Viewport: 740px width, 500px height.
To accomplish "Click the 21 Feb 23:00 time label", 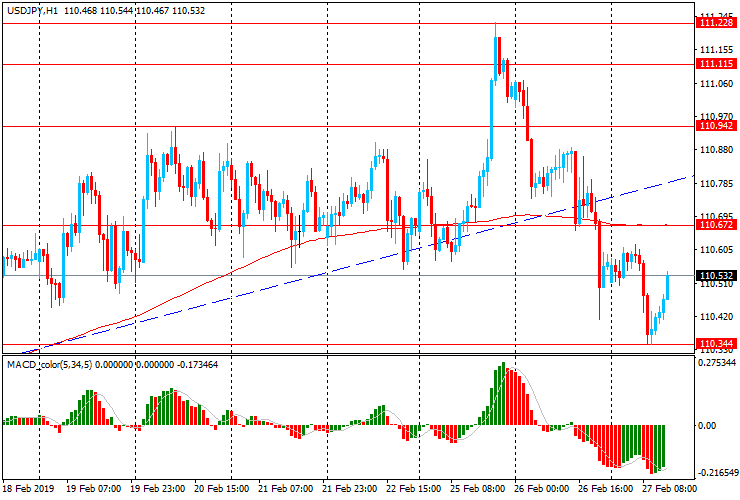I will (x=349, y=488).
